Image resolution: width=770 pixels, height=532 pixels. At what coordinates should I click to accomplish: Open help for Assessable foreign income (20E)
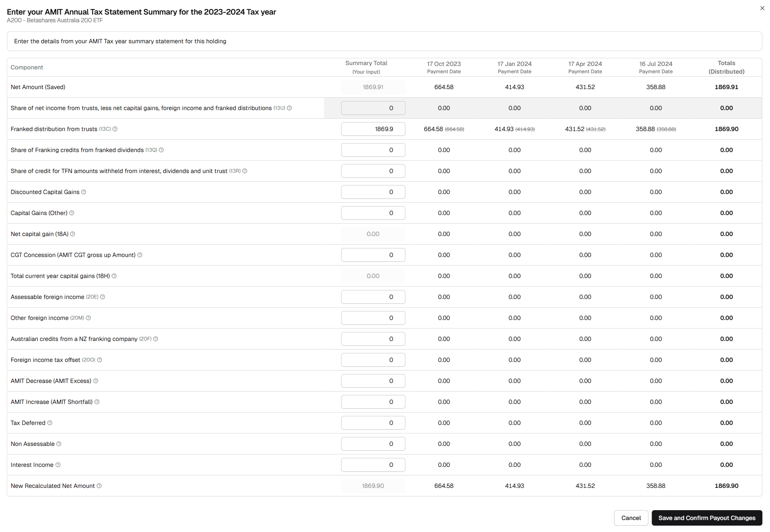point(103,297)
